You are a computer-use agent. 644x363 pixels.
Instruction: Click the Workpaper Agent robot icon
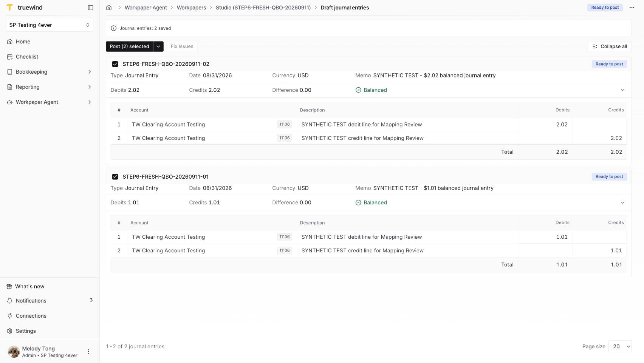(x=10, y=102)
